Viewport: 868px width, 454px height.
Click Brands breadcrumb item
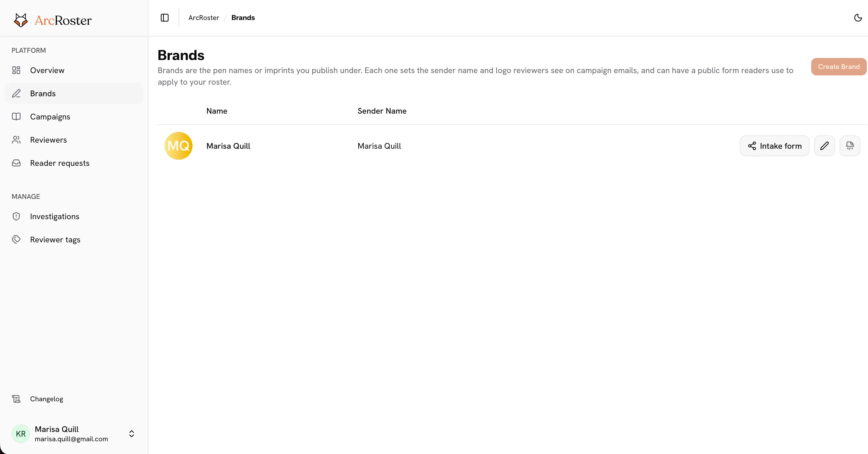click(243, 18)
